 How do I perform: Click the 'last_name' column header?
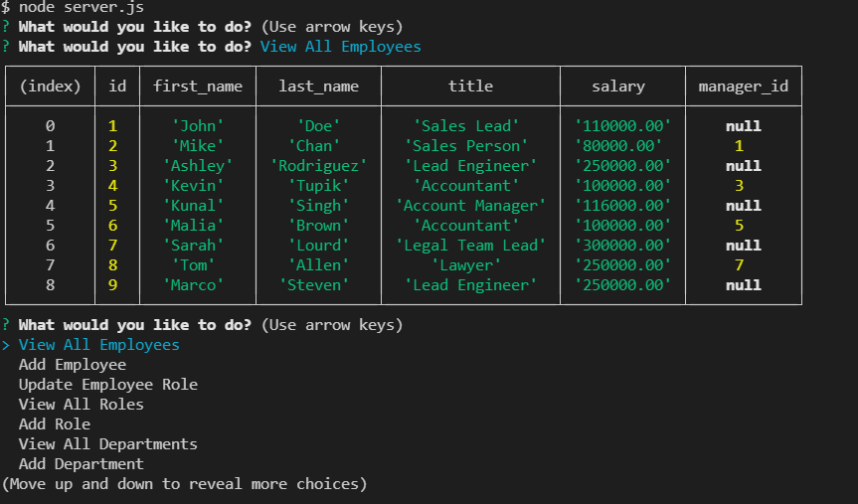pyautogui.click(x=318, y=86)
